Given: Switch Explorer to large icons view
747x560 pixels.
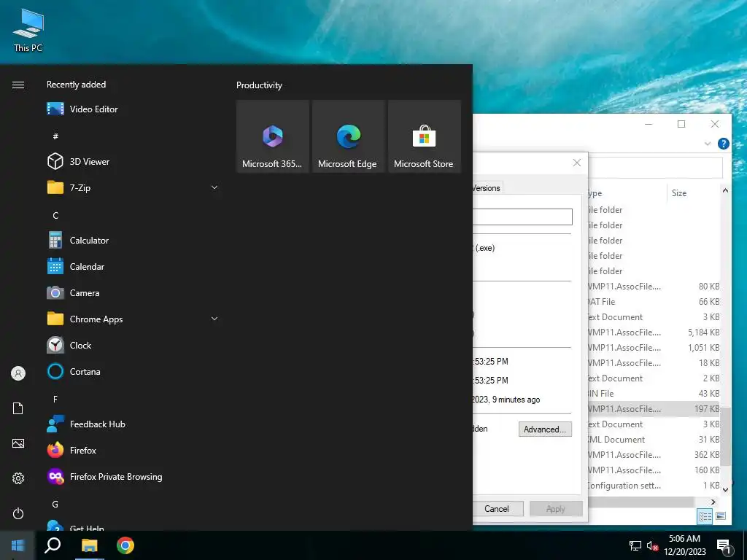Looking at the screenshot, I should point(720,516).
